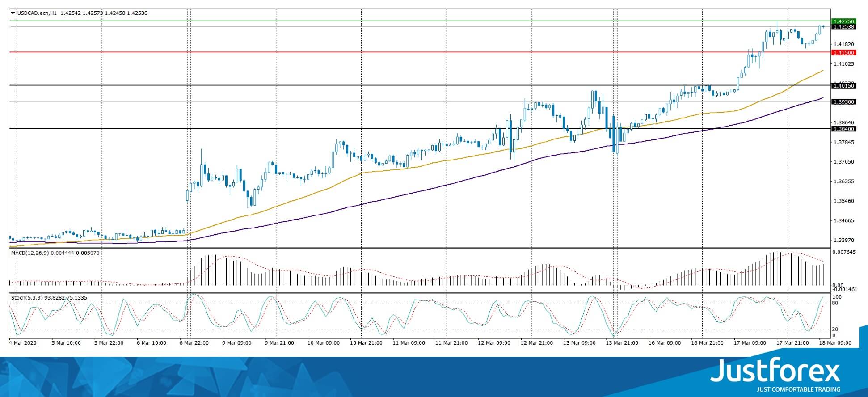The image size is (868, 397).
Task: Select the black 1.39500 level tag
Action: click(x=843, y=102)
